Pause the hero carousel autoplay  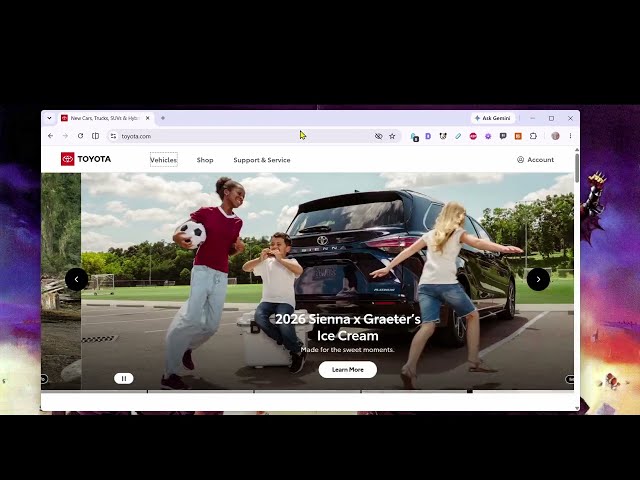[124, 378]
